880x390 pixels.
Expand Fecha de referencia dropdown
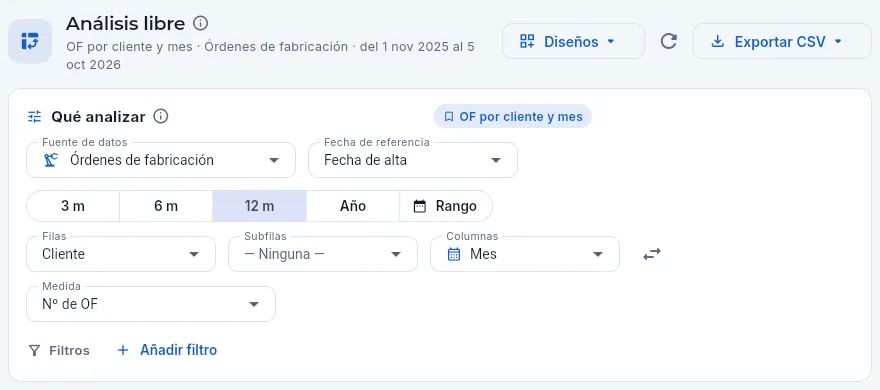(412, 160)
